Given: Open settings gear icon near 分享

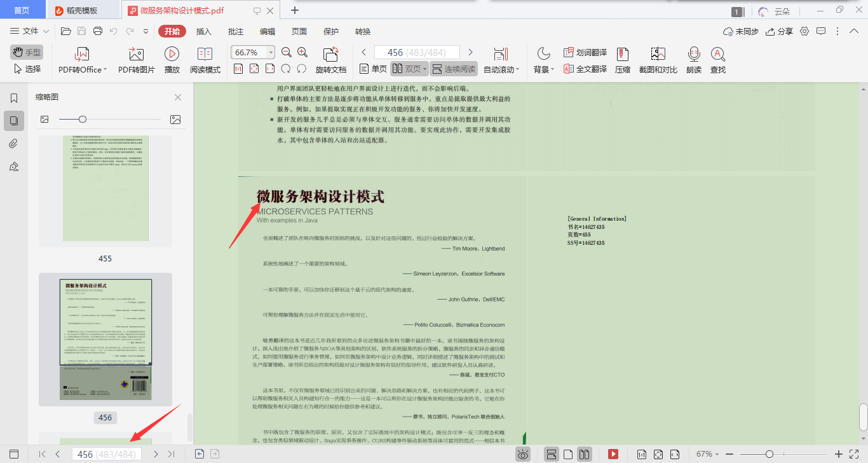Looking at the screenshot, I should pos(804,31).
